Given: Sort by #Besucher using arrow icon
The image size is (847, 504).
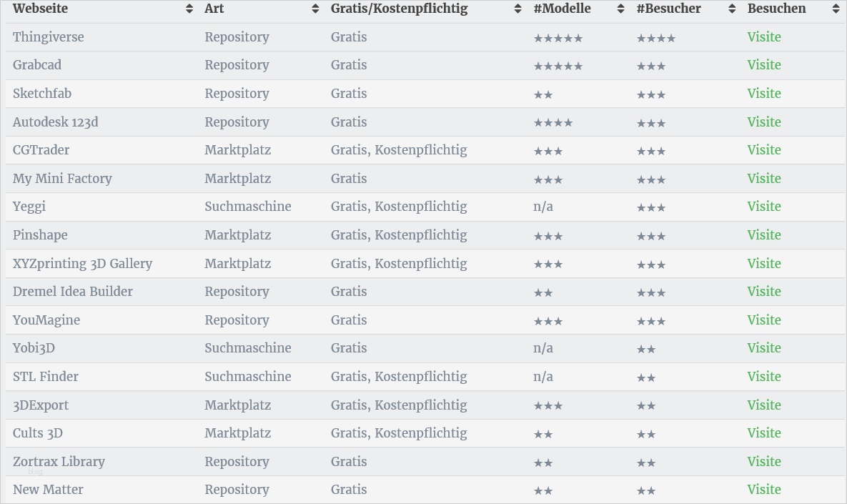Looking at the screenshot, I should click(x=732, y=9).
